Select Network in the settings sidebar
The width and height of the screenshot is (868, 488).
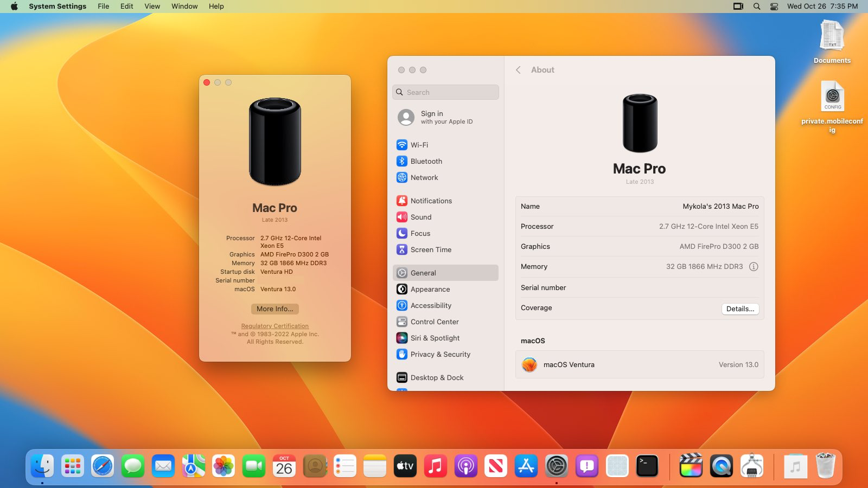pos(445,177)
